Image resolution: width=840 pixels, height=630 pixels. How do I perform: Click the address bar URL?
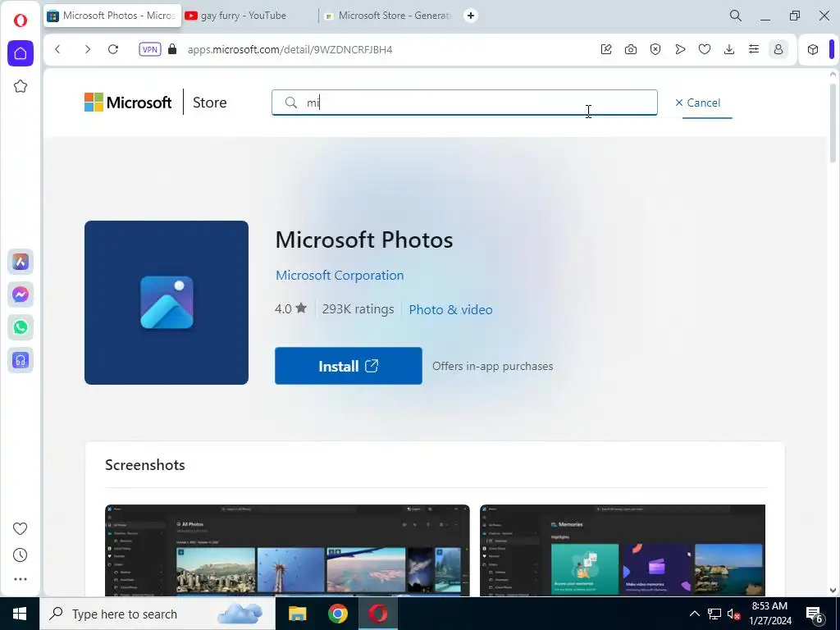pyautogui.click(x=290, y=49)
